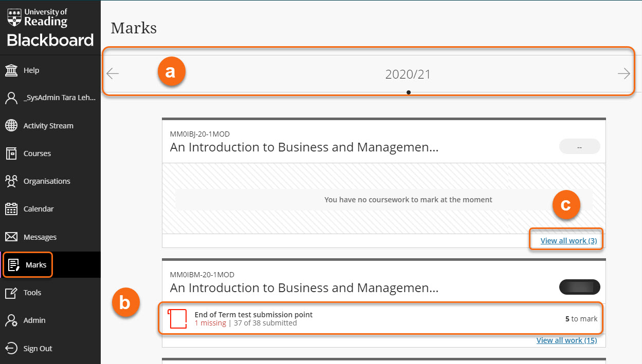Click the Calendar icon in sidebar
The width and height of the screenshot is (642, 364).
[11, 209]
